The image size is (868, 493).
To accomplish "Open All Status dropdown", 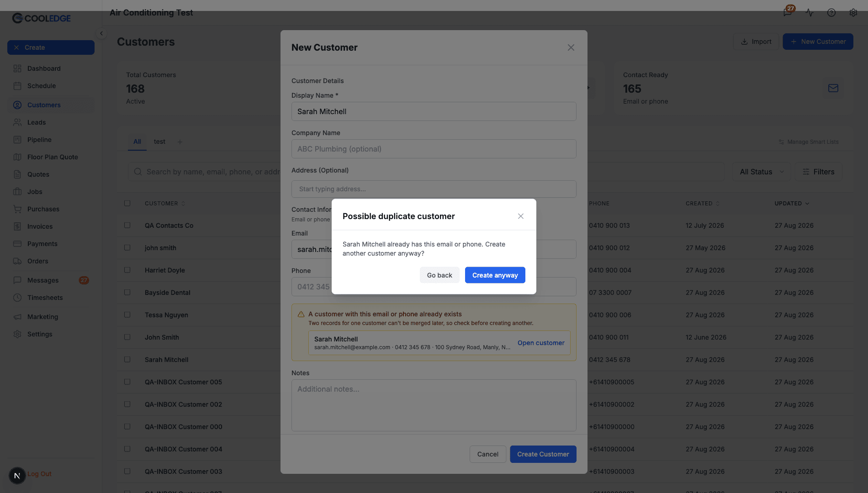I will coord(762,172).
